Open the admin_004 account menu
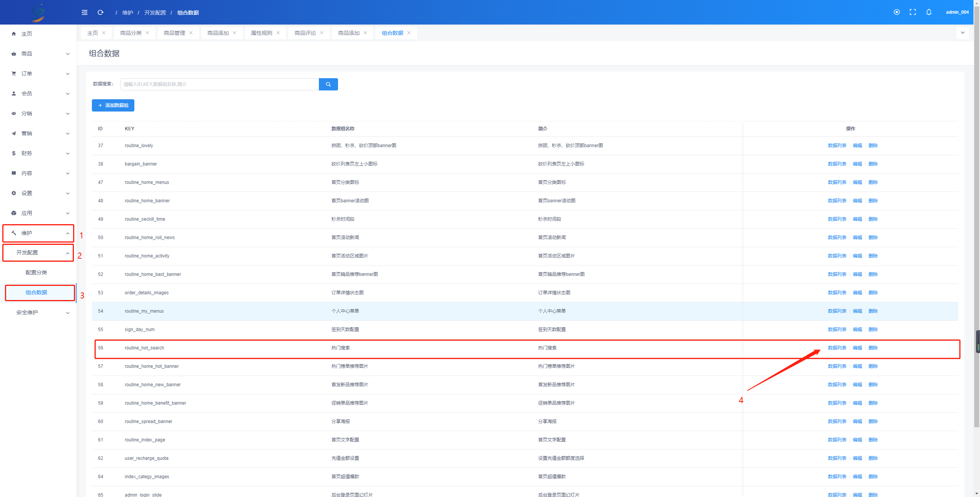The width and height of the screenshot is (980, 497). [x=957, y=12]
